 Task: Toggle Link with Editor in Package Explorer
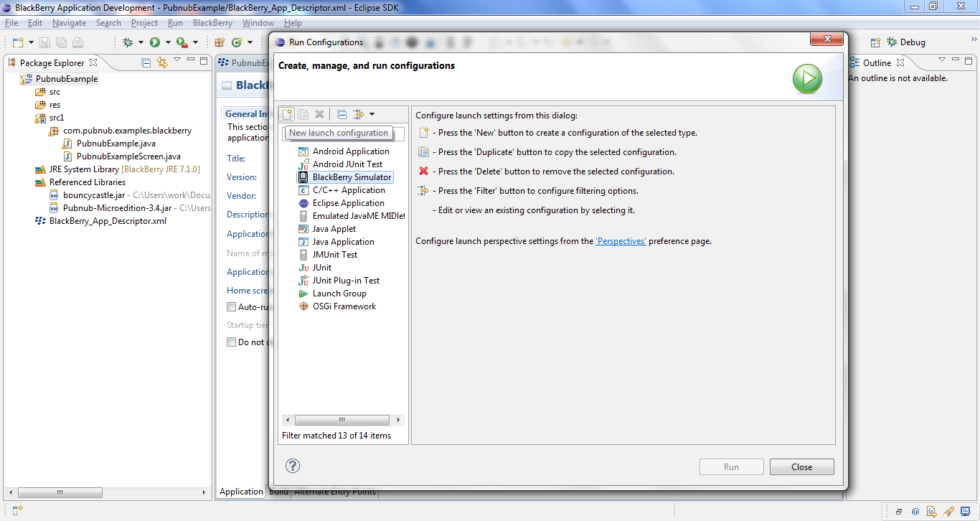[x=162, y=62]
